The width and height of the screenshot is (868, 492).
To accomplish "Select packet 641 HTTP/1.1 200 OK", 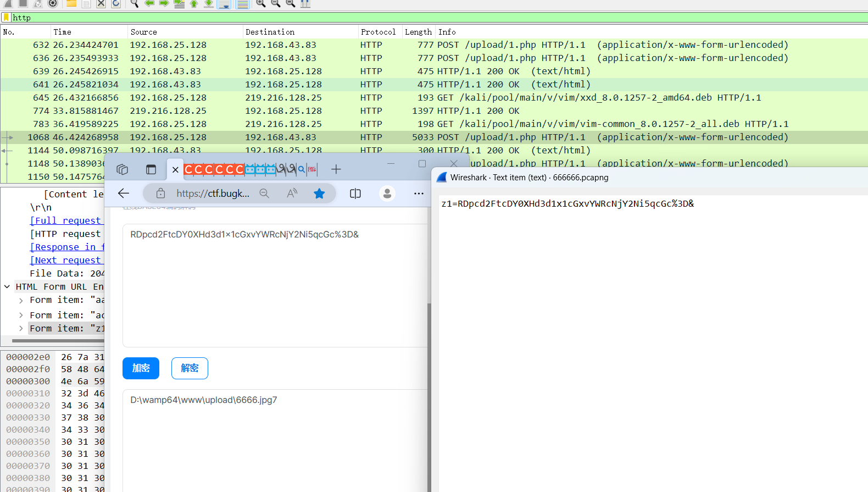I will (434, 84).
